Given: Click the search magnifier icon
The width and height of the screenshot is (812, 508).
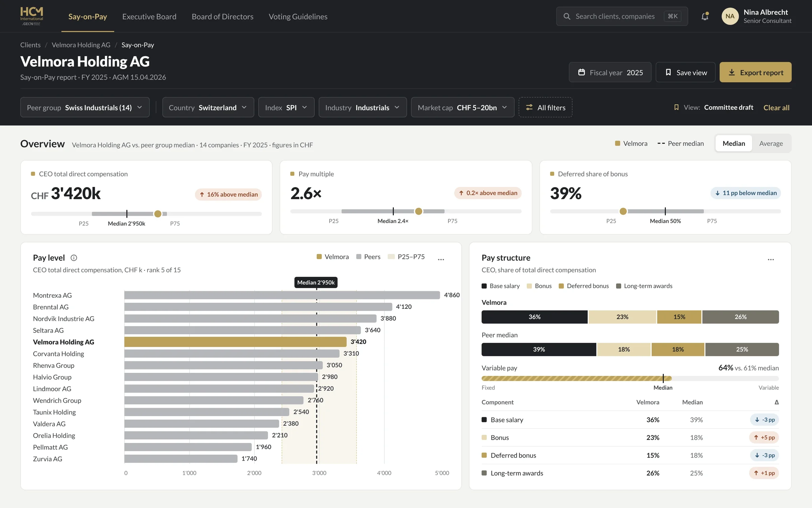Looking at the screenshot, I should (567, 16).
